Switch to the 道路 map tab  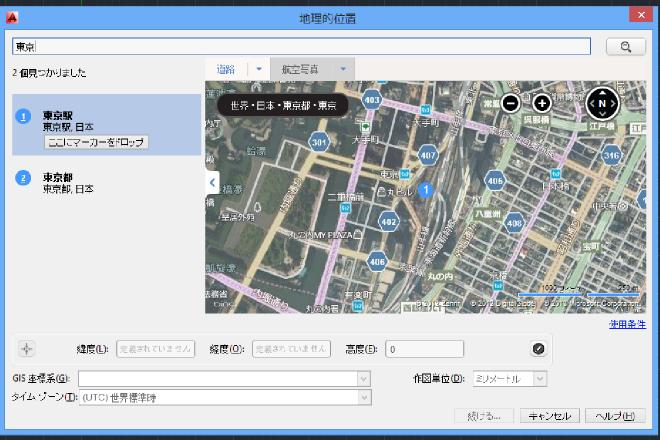(226, 69)
